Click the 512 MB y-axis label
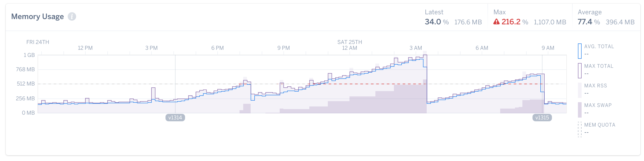644x161 pixels. coord(26,84)
